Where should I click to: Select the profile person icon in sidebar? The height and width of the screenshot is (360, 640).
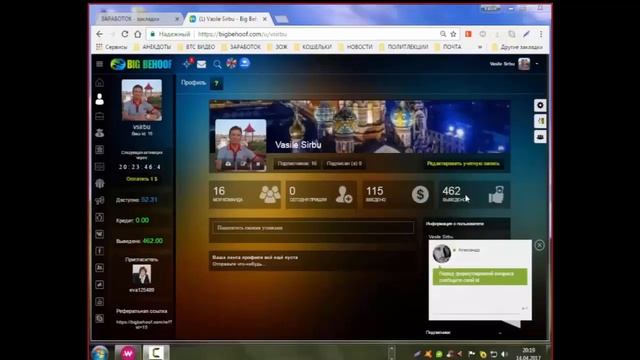point(100,99)
